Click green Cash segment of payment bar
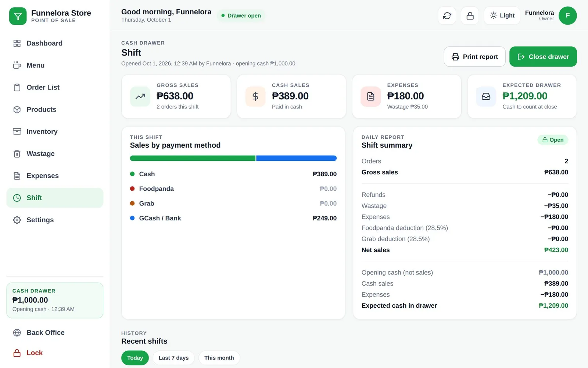This screenshot has height=368, width=588. (193, 158)
